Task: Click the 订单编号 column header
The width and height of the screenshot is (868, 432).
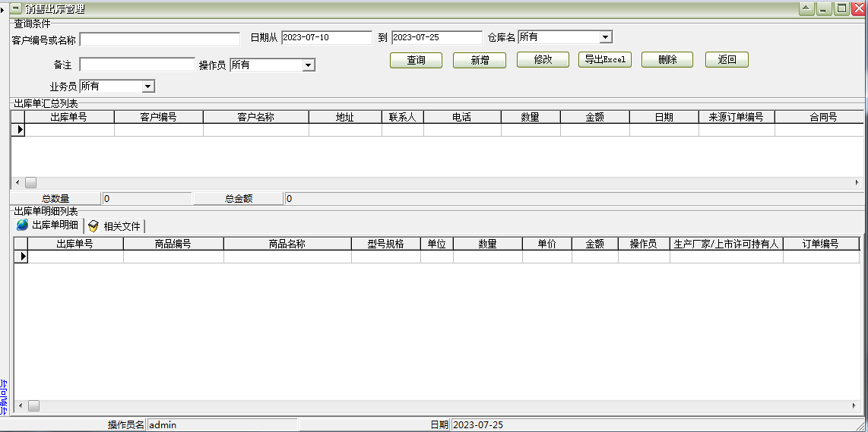Action: coord(821,244)
